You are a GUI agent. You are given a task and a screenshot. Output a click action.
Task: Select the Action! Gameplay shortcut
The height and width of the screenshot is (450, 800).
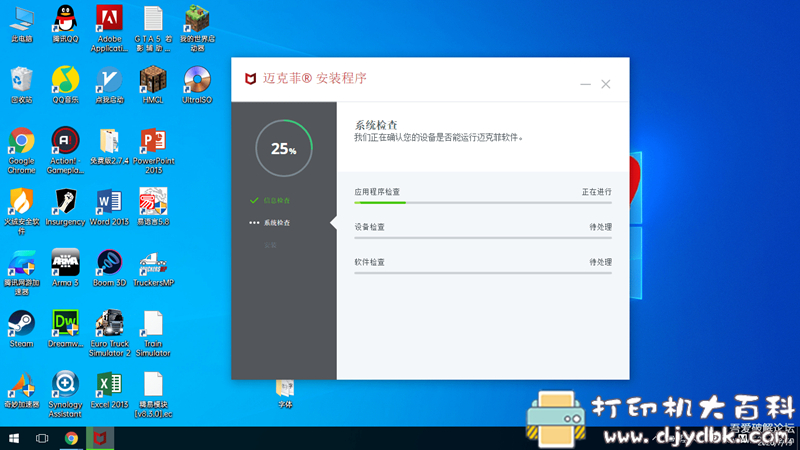pos(65,150)
